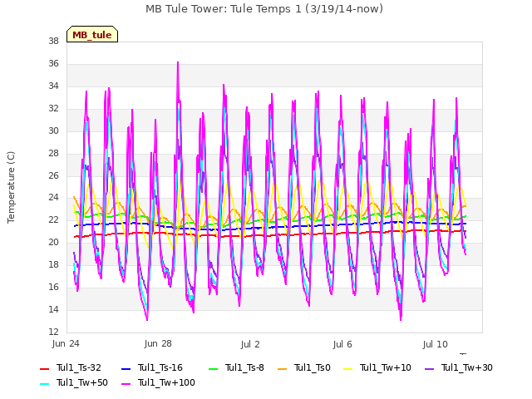The image size is (532, 399).
Task: Select the Tul1_Tw+30 legend entry
Action: [x=459, y=367]
